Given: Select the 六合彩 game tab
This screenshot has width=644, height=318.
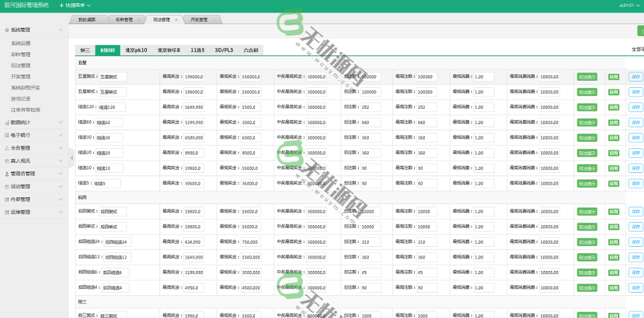Looking at the screenshot, I should click(x=252, y=50).
